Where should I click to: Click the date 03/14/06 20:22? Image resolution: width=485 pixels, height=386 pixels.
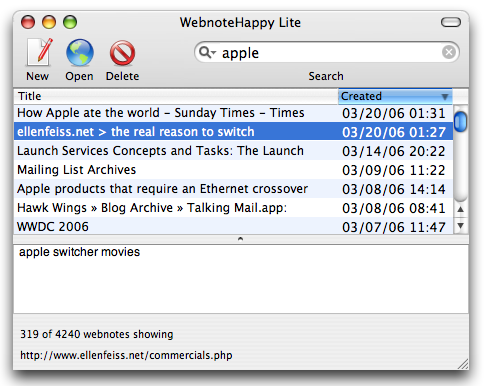(394, 151)
